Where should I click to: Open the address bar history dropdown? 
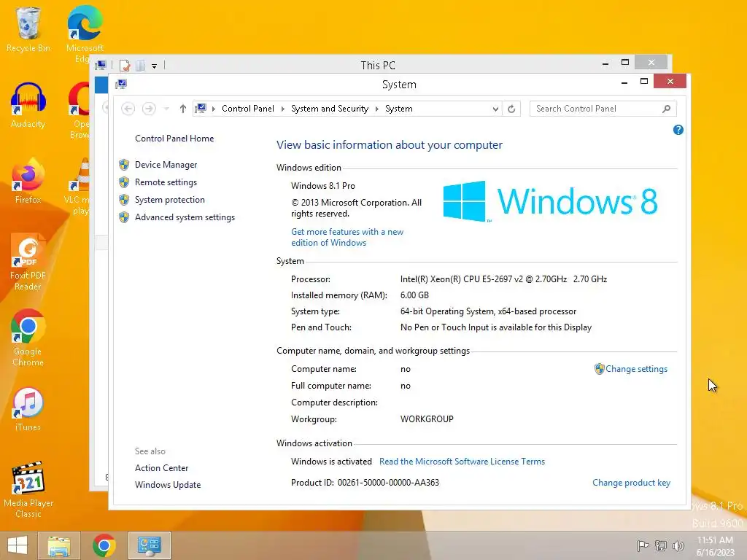pyautogui.click(x=495, y=109)
